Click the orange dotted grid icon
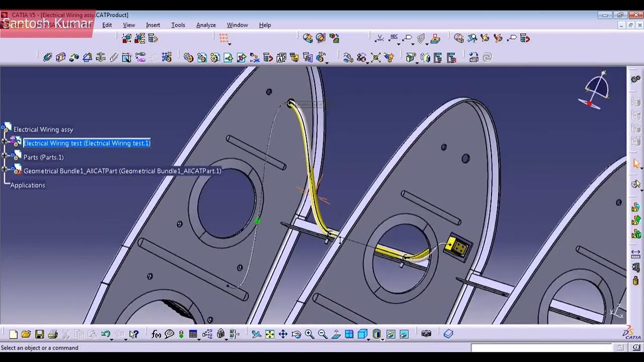Image resolution: width=644 pixels, height=362 pixels. 223,38
